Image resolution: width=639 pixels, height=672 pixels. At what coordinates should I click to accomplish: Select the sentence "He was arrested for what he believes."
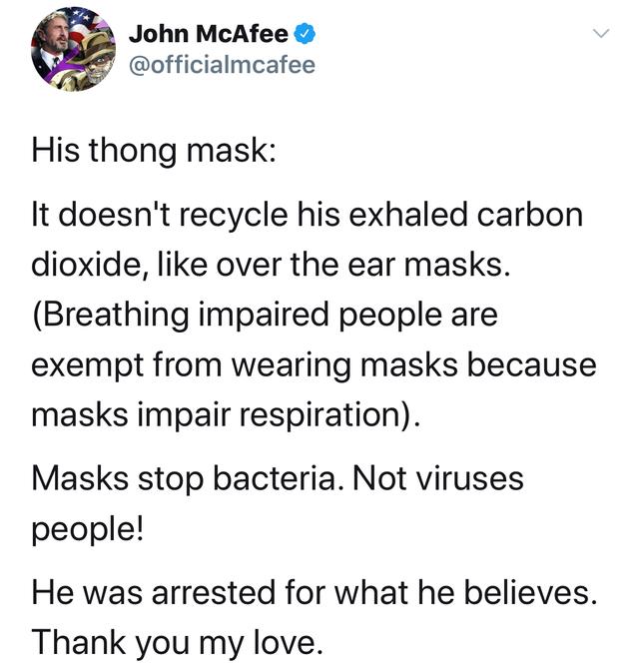(x=315, y=593)
